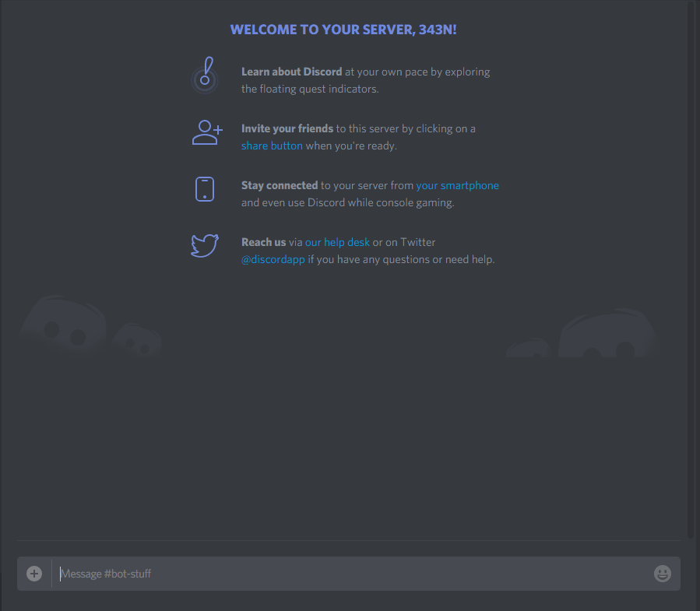Focus the Message #bot-stuff input field

tap(350, 574)
